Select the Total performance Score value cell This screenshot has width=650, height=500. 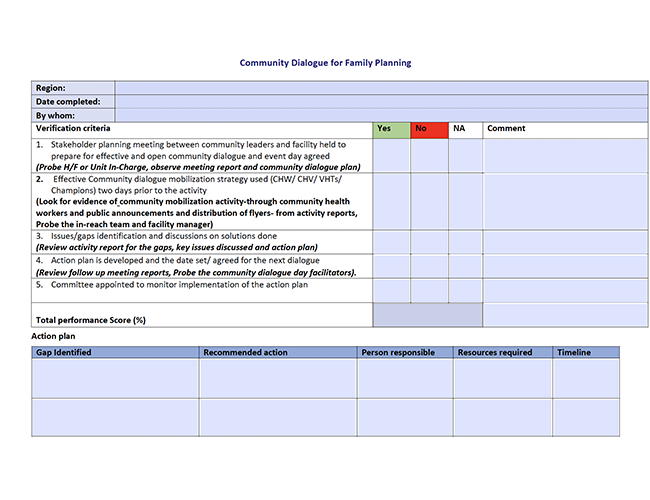coord(427,315)
